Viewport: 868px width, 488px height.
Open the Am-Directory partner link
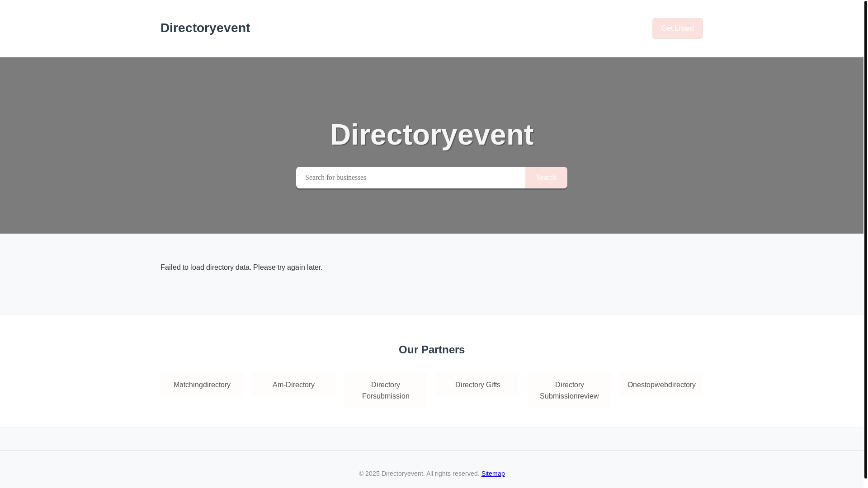pyautogui.click(x=294, y=385)
